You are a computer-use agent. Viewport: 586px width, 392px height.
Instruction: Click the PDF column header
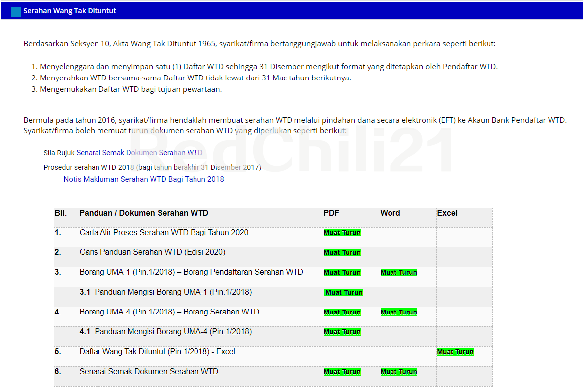(x=331, y=213)
